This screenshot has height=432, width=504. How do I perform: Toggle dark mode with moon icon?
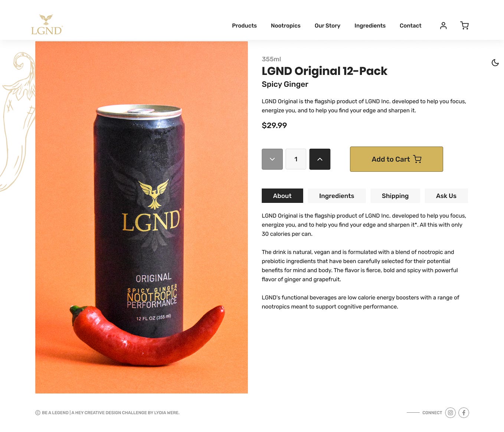coord(495,63)
